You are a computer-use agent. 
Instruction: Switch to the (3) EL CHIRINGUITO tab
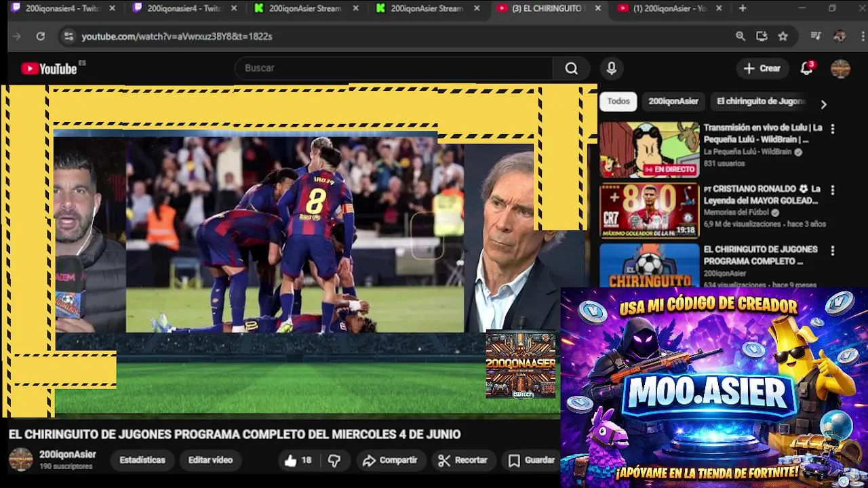[548, 8]
